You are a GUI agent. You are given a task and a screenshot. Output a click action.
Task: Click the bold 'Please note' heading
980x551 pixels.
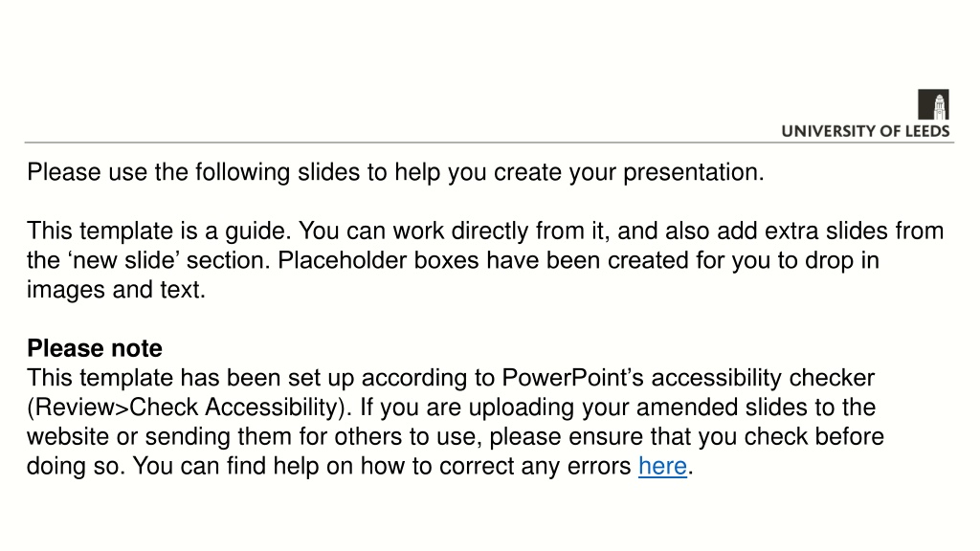tap(95, 348)
